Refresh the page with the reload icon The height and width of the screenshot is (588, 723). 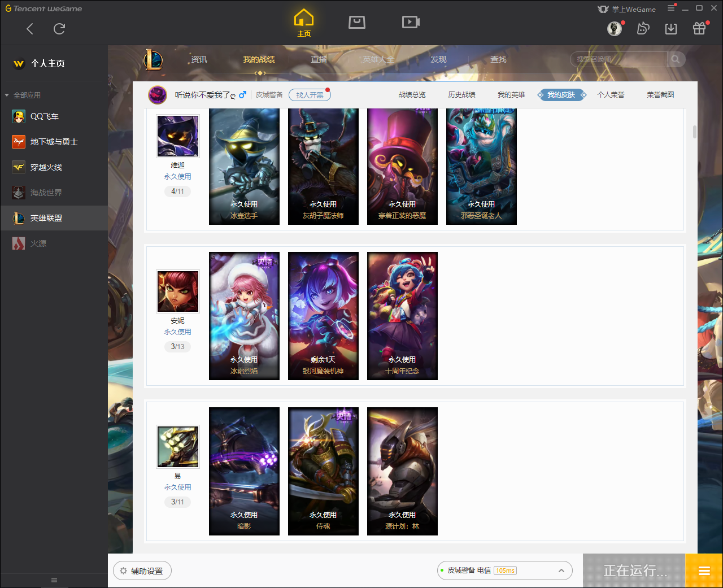59,29
